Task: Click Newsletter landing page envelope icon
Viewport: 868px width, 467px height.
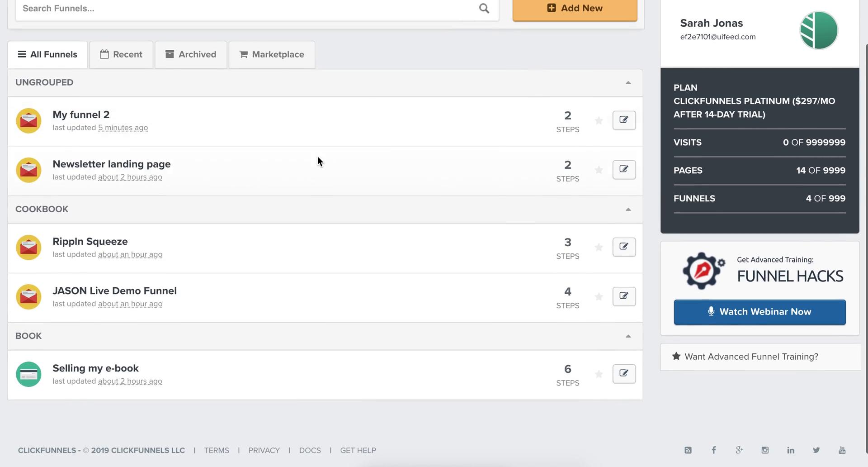Action: [x=28, y=170]
